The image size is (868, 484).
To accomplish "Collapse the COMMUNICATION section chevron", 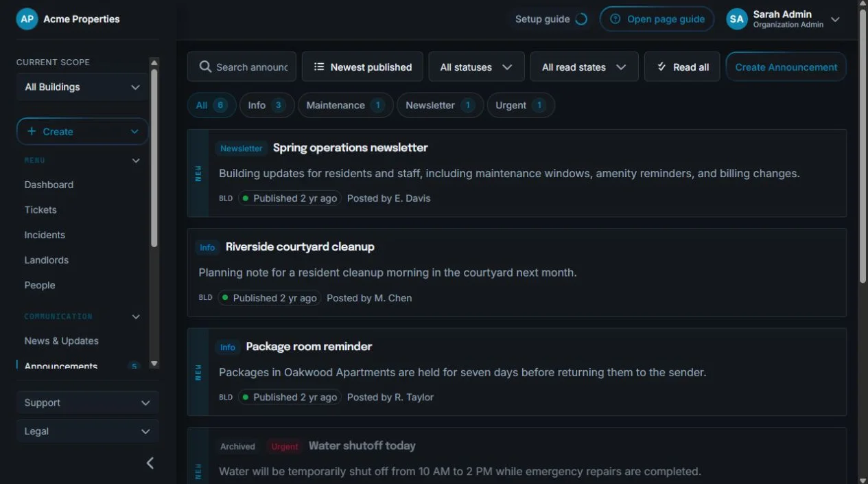I will click(x=136, y=316).
